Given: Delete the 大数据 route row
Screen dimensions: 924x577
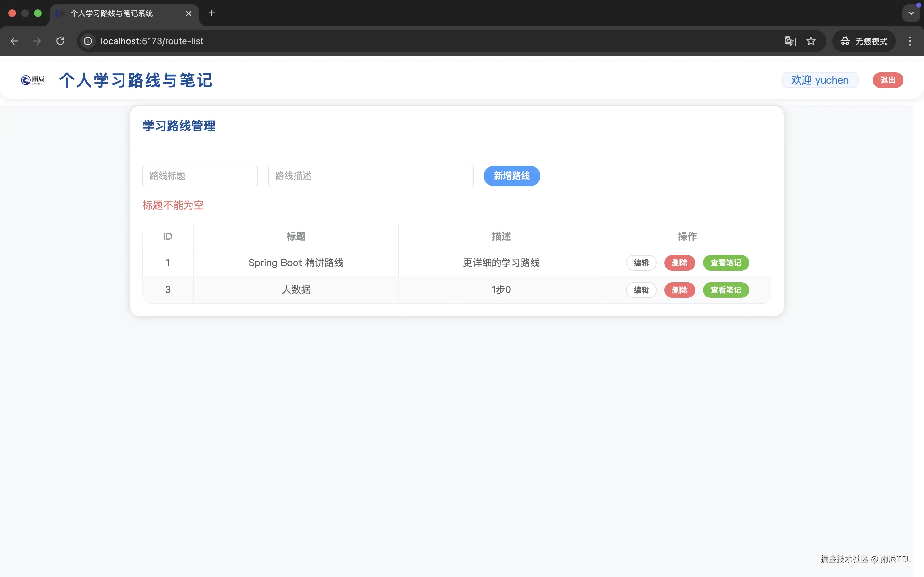Looking at the screenshot, I should click(x=679, y=290).
